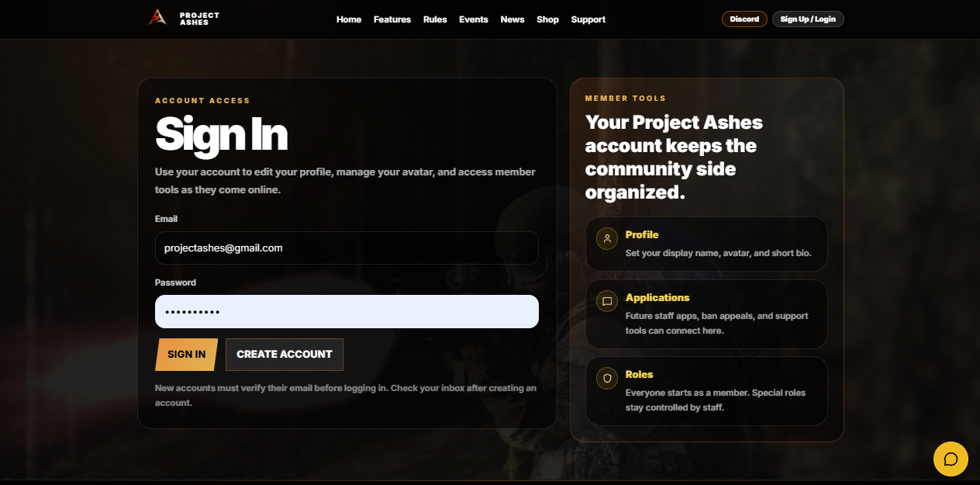Click the Discord button
This screenshot has width=980, height=485.
[744, 19]
